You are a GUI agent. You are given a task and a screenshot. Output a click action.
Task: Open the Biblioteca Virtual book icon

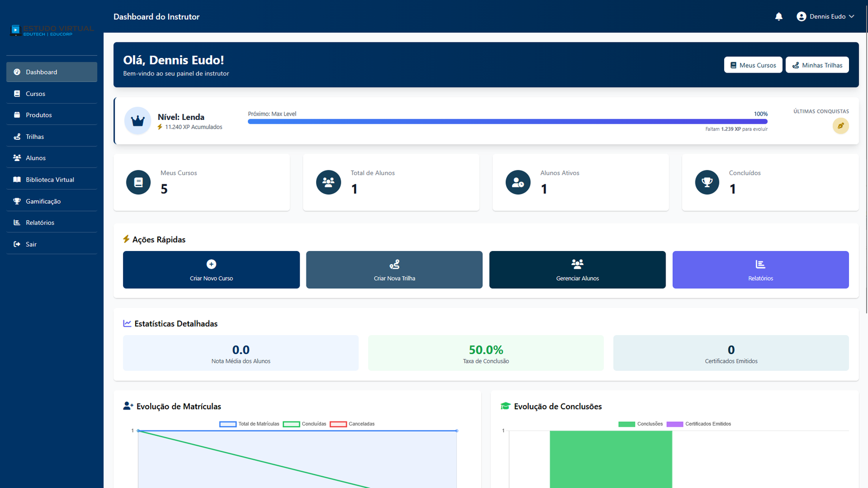[x=17, y=179]
